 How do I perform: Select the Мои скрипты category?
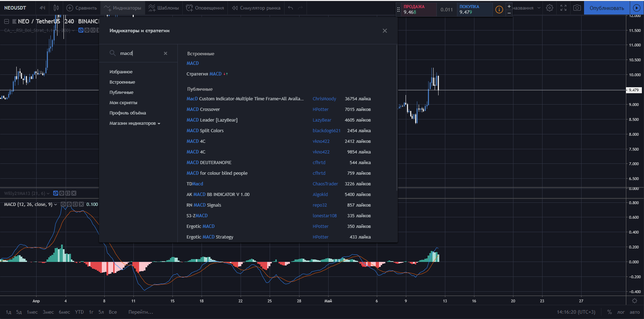(123, 102)
